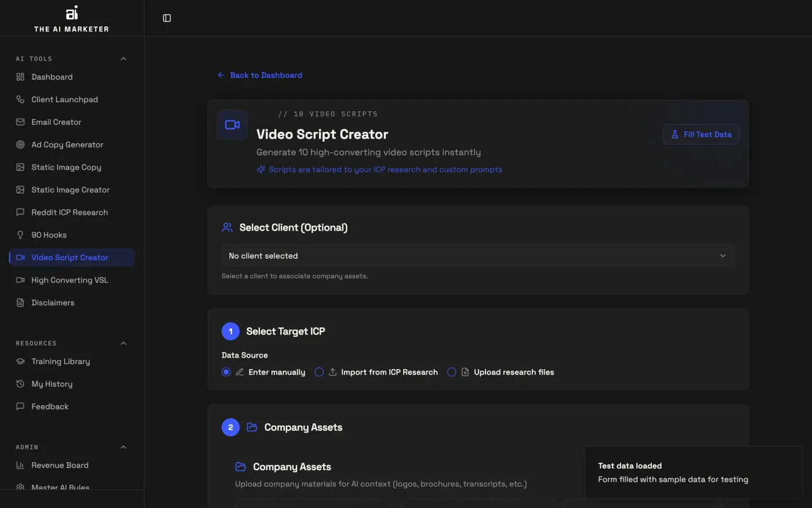Open the No client selected dropdown
812x508 pixels.
click(478, 256)
